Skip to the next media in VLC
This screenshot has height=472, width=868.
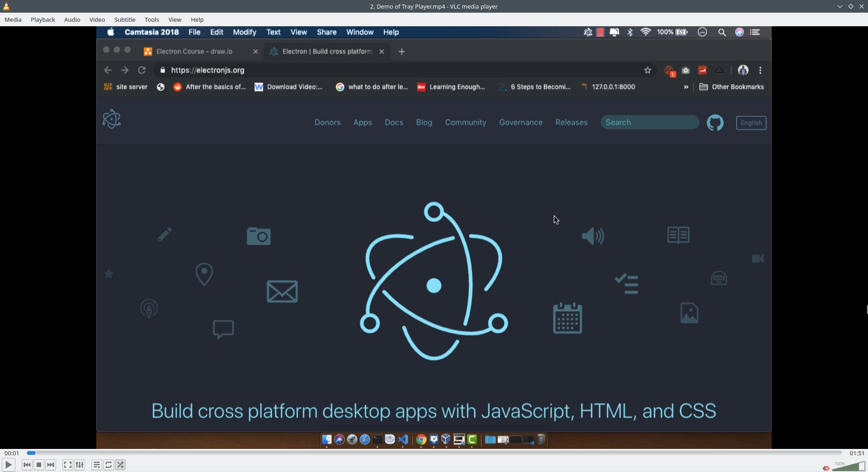[51, 465]
